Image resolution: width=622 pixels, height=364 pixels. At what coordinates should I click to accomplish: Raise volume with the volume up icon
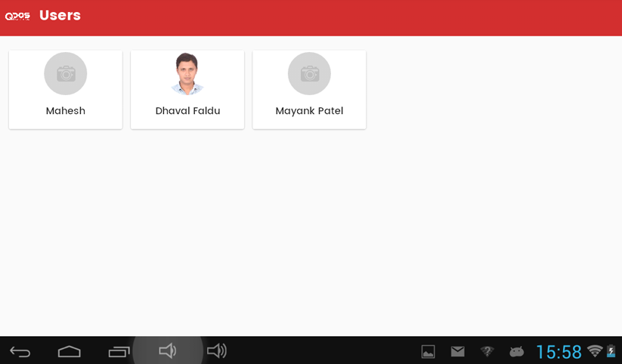tap(217, 351)
